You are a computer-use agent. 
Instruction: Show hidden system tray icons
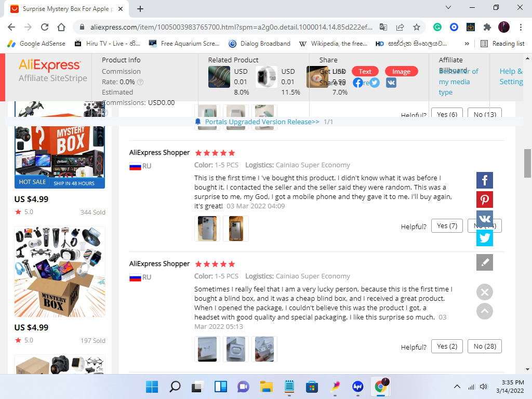457,387
